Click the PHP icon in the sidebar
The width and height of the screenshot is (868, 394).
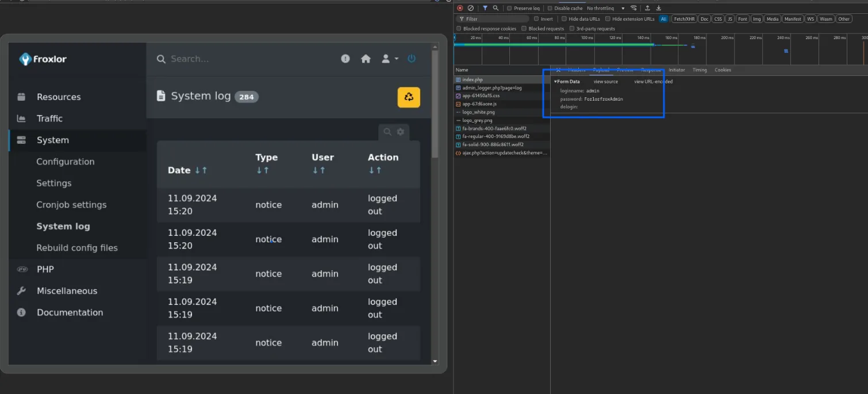click(22, 269)
